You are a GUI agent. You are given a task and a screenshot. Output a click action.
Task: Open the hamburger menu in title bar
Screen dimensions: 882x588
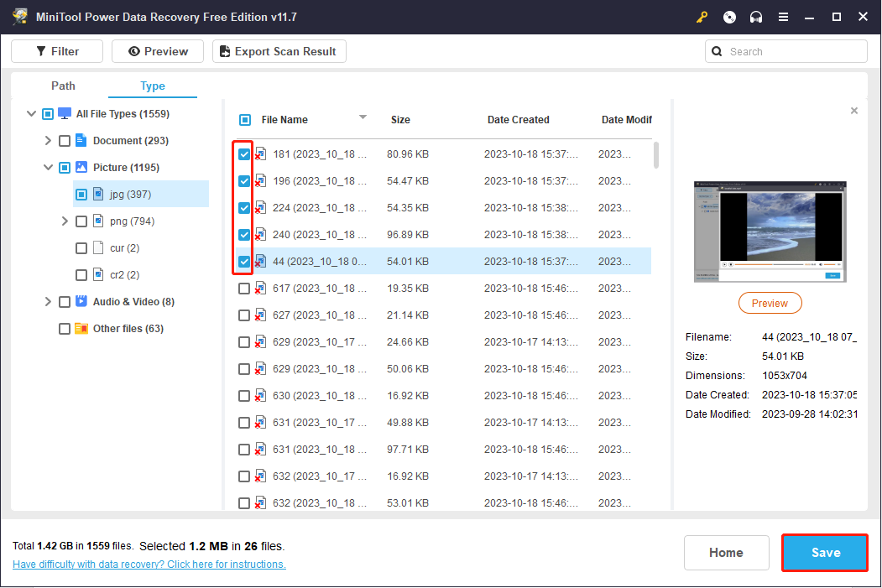[x=783, y=17]
